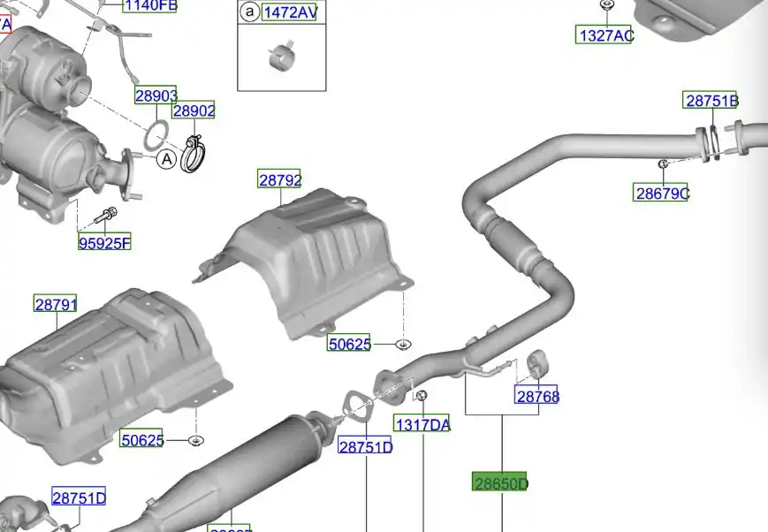Viewport: 768px width, 532px height.
Task: Select part number 28792 label
Action: tap(280, 180)
